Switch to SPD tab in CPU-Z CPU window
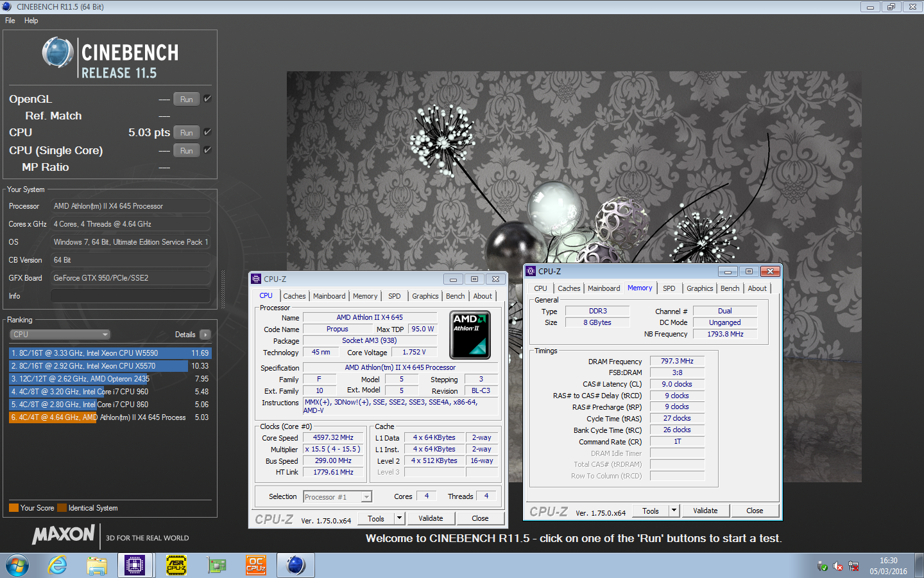924x578 pixels. 395,296
